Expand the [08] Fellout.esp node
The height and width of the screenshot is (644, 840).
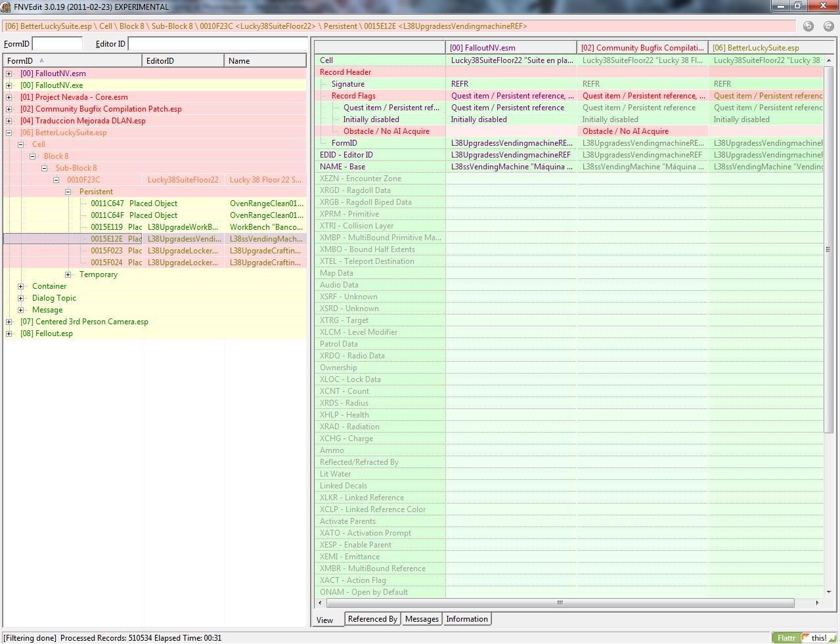tap(9, 333)
